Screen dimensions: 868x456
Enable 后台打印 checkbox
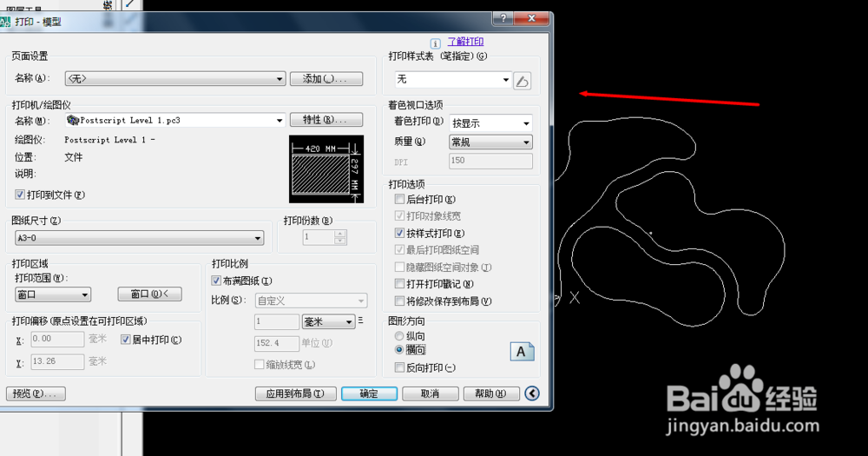399,199
